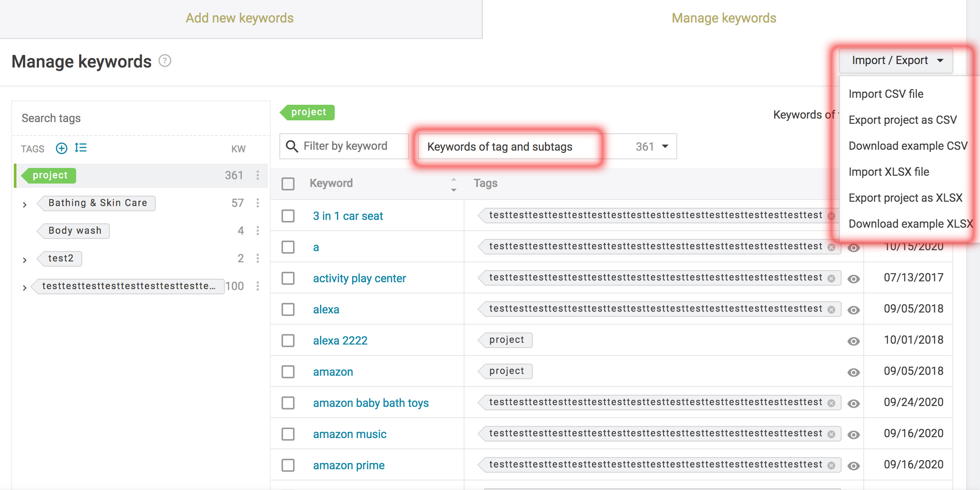Open three-dot menu for Bathing & Skin Care
The height and width of the screenshot is (490, 980).
tap(258, 203)
